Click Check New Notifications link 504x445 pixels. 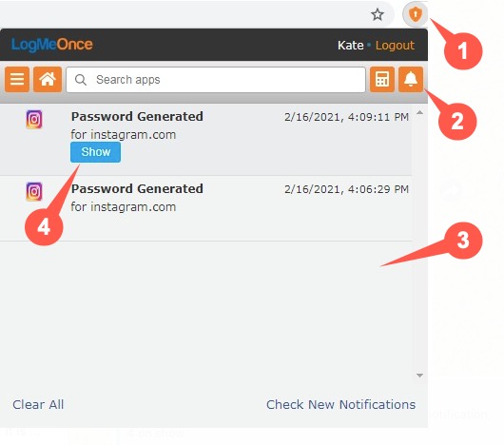tap(340, 404)
